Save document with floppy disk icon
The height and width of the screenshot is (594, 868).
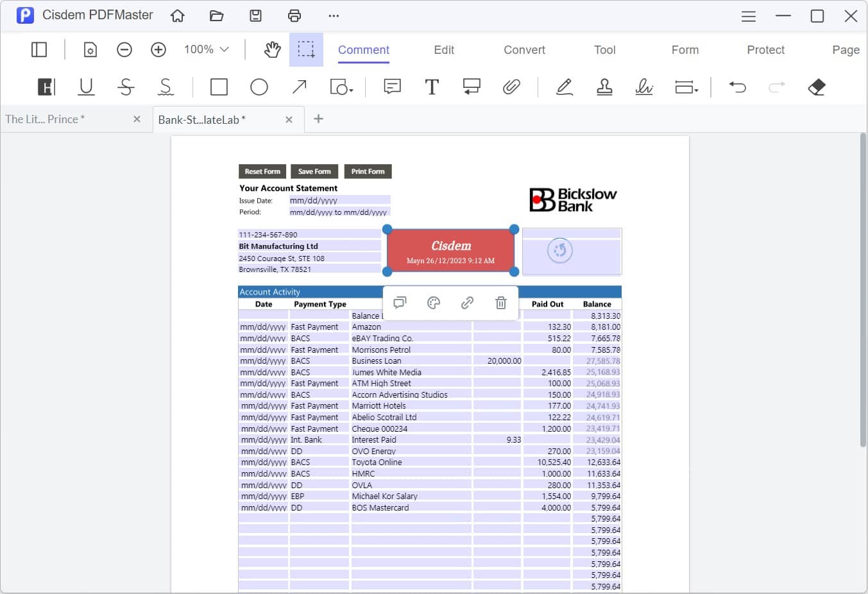coord(255,16)
